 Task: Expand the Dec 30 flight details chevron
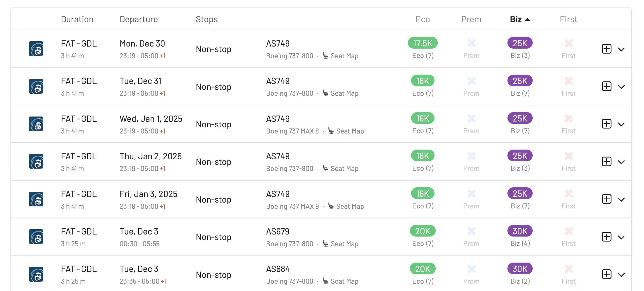coord(621,49)
